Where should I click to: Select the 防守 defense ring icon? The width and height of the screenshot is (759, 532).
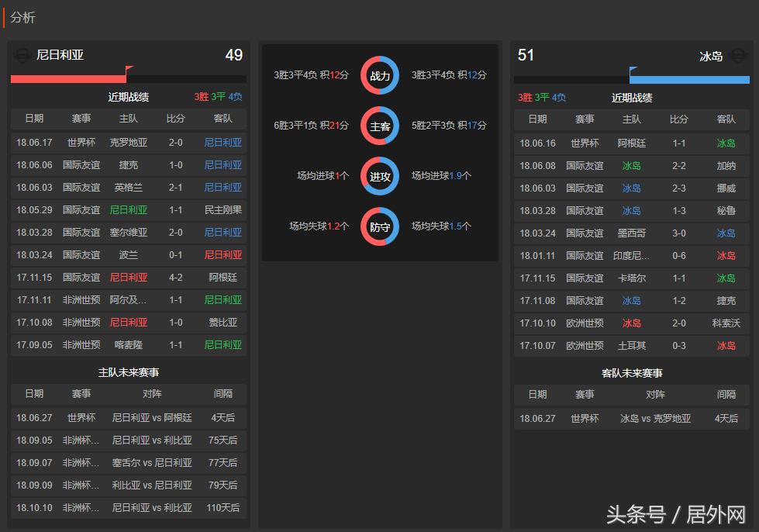point(379,226)
